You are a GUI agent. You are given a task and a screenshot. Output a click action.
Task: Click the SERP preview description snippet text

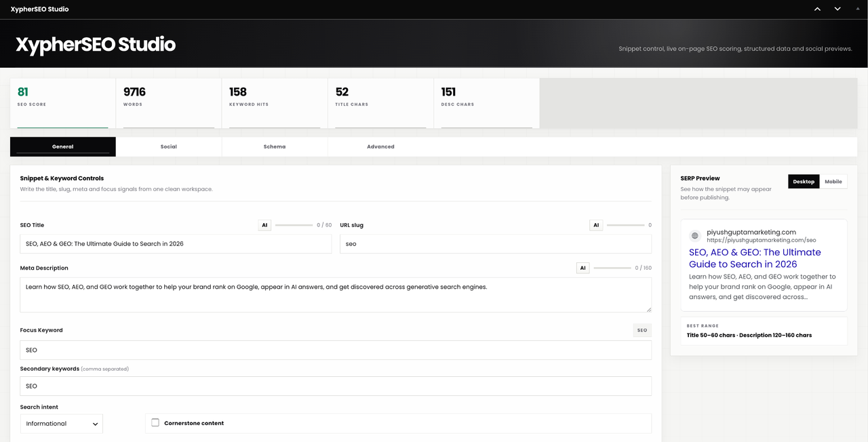762,286
